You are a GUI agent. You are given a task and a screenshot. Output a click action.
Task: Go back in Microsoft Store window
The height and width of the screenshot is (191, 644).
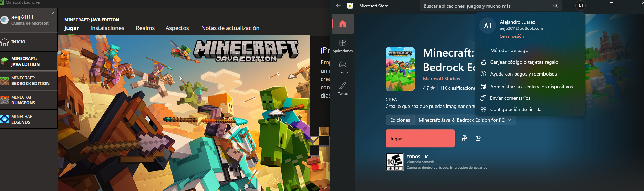(x=338, y=6)
